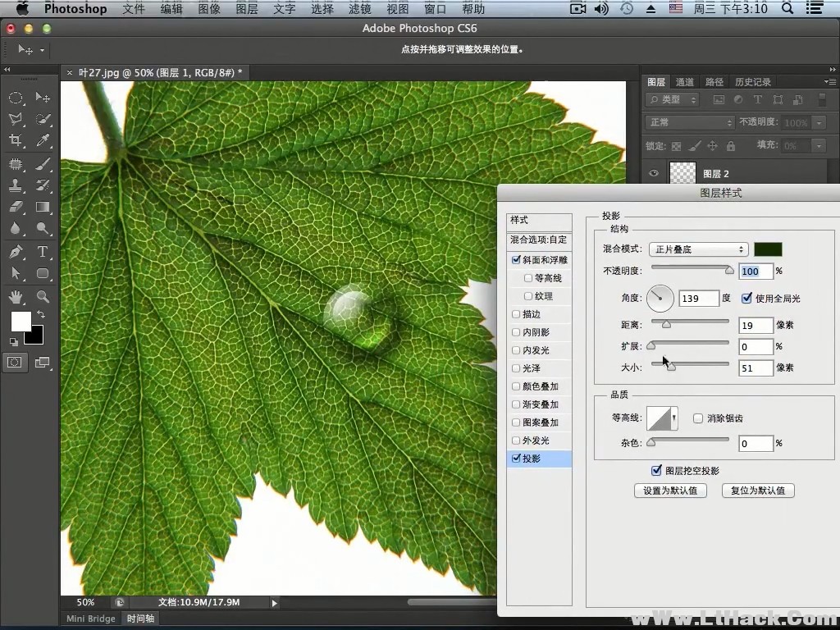Select the Gradient tool
840x630 pixels.
[x=43, y=207]
